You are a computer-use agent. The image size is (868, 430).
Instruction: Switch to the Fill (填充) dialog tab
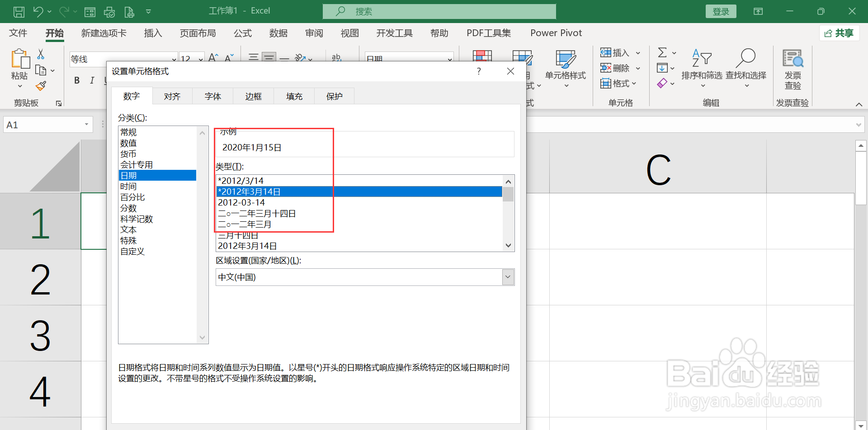[x=294, y=96]
